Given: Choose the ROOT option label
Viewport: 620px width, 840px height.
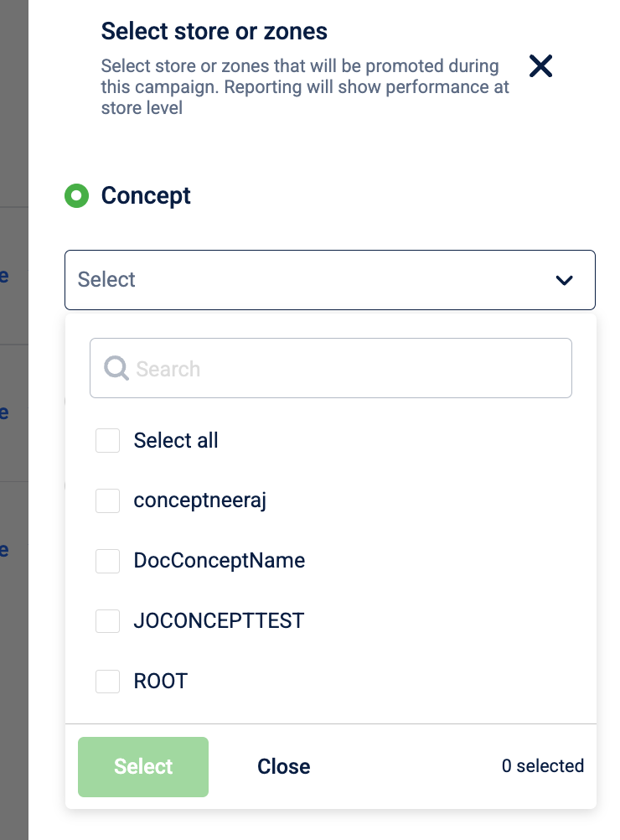Looking at the screenshot, I should 161,682.
